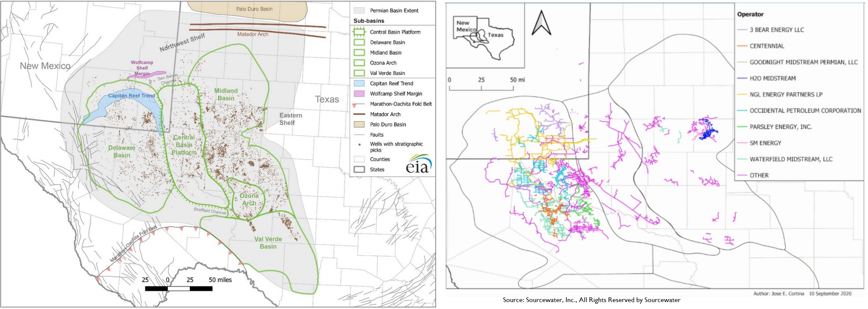868x309 pixels.
Task: Click the 'Val Verde Basin' map label
Action: tap(268, 243)
